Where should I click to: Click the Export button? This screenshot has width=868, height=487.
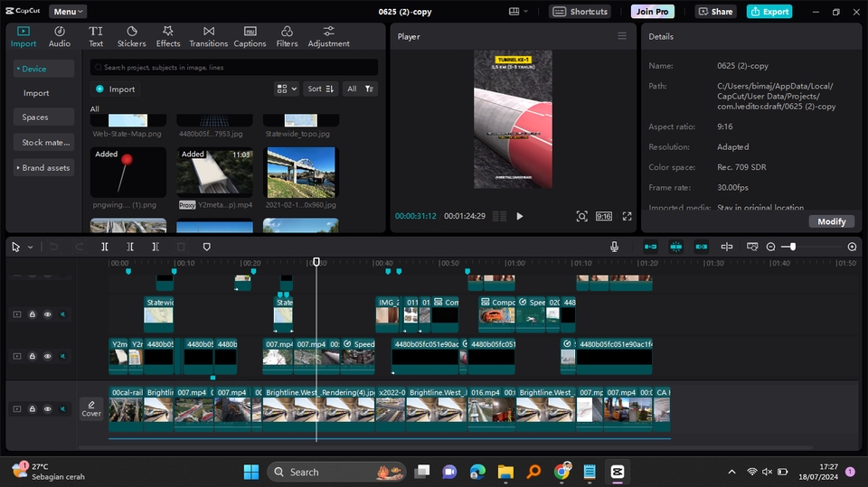pos(769,12)
